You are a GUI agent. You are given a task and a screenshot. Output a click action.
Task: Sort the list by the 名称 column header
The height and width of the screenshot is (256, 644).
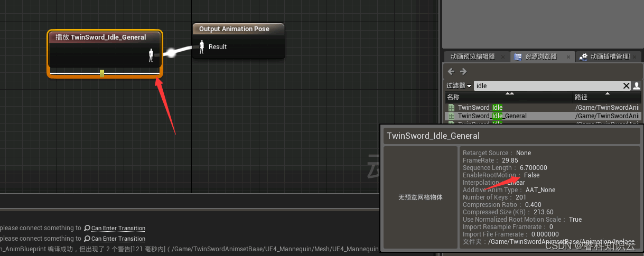(508, 97)
